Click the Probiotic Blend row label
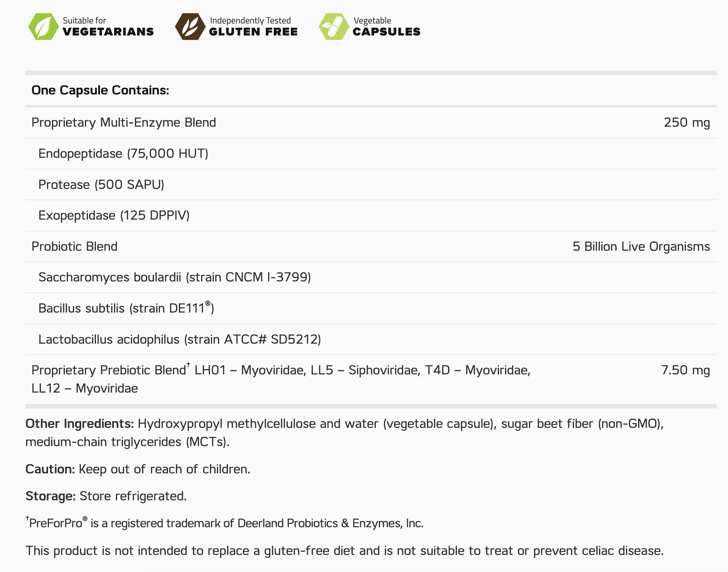This screenshot has height=572, width=728. pos(74,247)
